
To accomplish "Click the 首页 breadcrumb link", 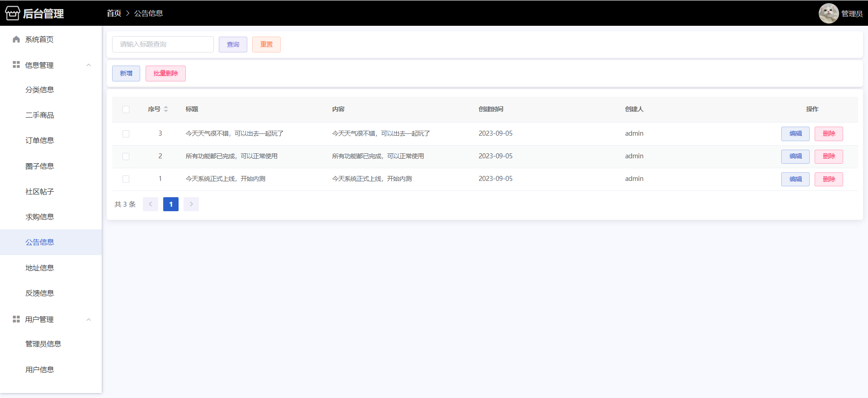I will point(114,13).
